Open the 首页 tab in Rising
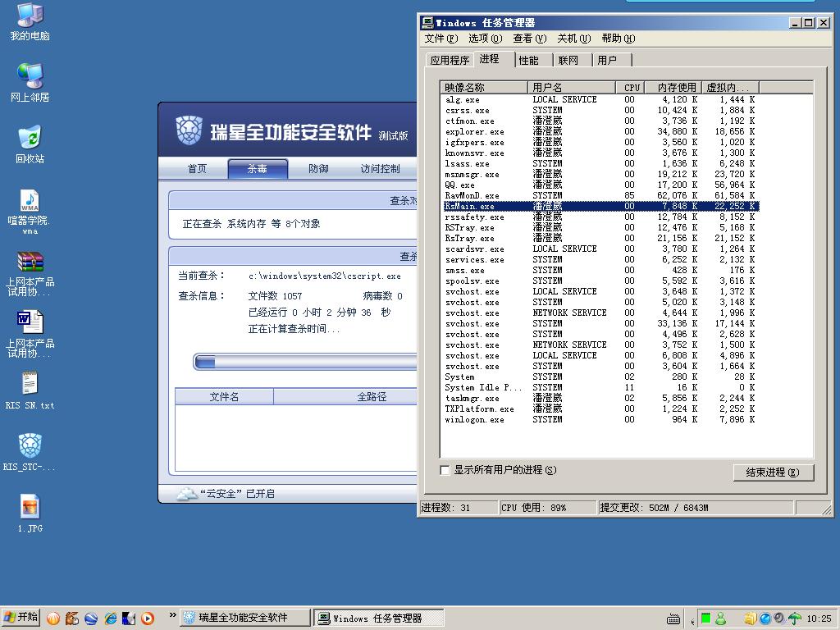The image size is (840, 630). pos(197,169)
